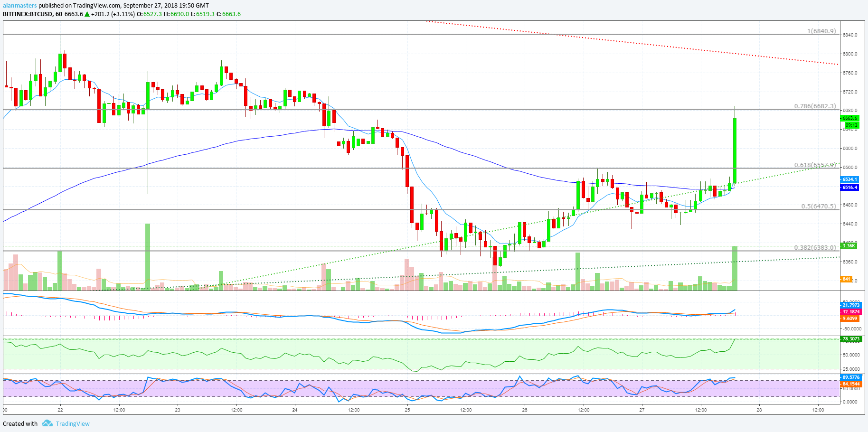Open the TradingView link at bottom
Screen dimensions: 868x432
point(73,423)
